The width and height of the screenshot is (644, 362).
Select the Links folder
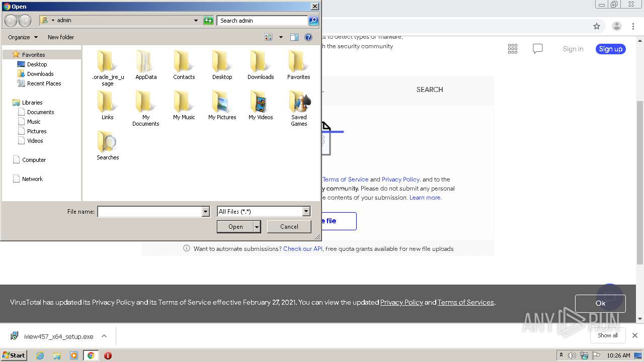108,105
